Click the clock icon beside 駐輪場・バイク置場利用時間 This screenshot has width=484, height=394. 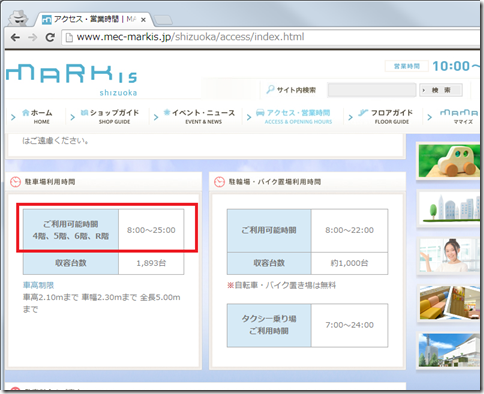(x=219, y=182)
